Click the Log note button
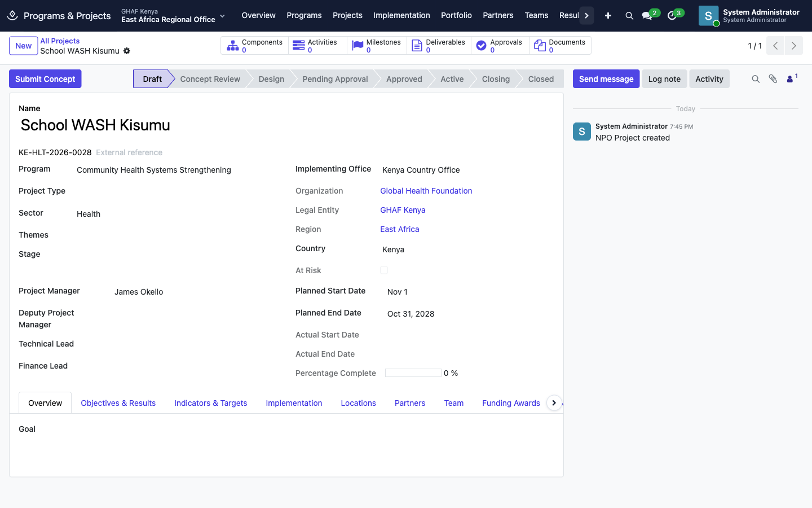The width and height of the screenshot is (812, 508). 664,79
